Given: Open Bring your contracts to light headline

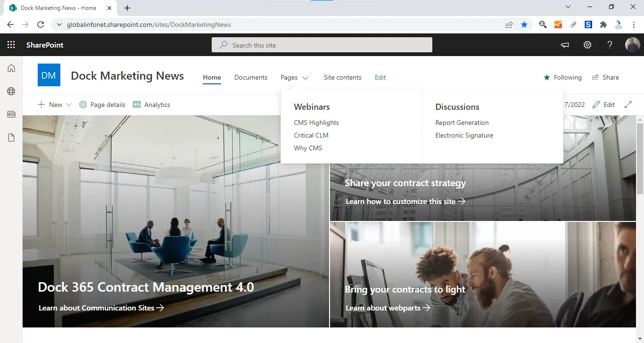Looking at the screenshot, I should pos(405,290).
